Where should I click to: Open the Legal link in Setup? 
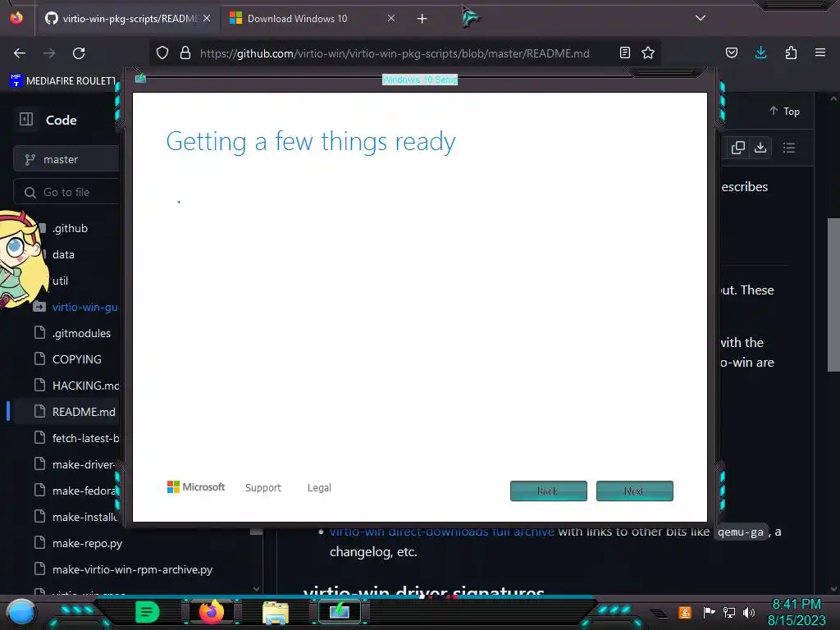[319, 487]
